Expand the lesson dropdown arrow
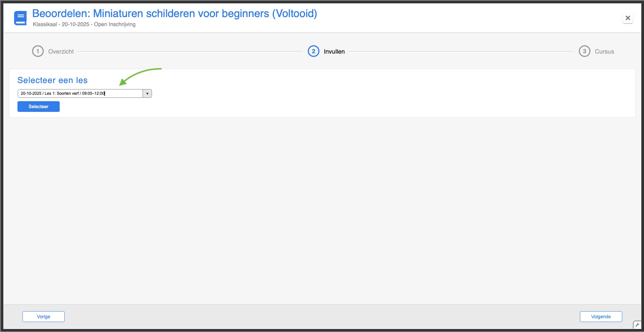Screen dimensions: 644x332 coord(147,93)
